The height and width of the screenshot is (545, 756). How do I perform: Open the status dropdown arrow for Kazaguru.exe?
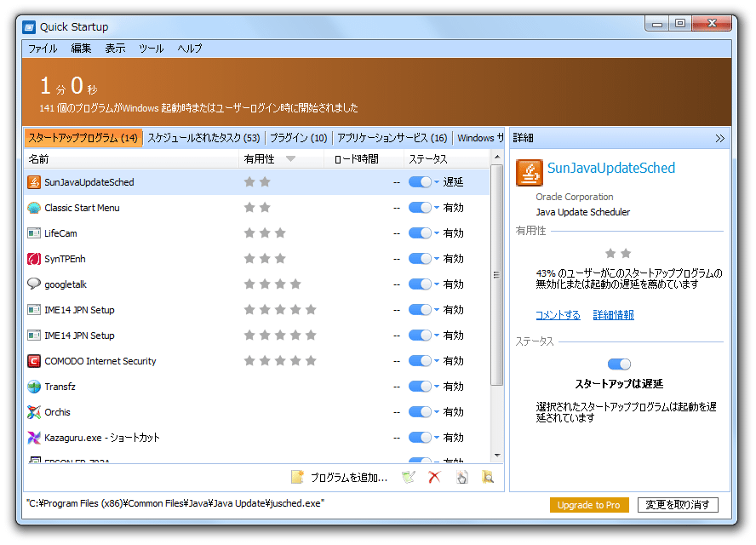[x=437, y=438]
